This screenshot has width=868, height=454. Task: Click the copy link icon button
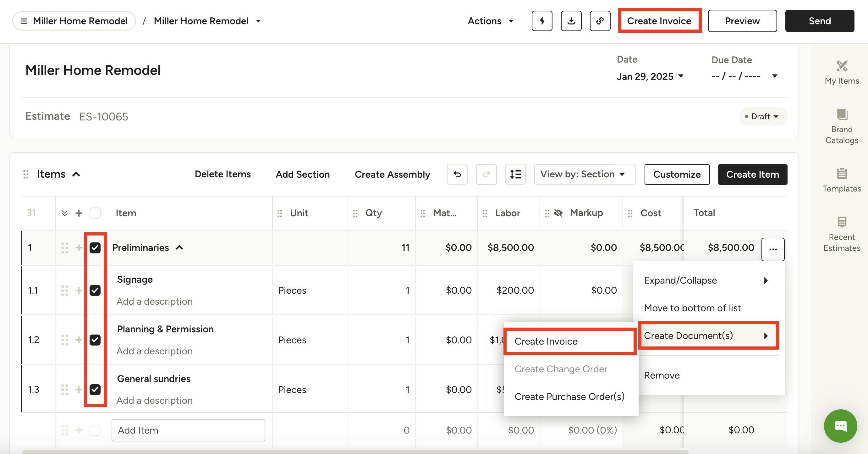[x=600, y=21]
